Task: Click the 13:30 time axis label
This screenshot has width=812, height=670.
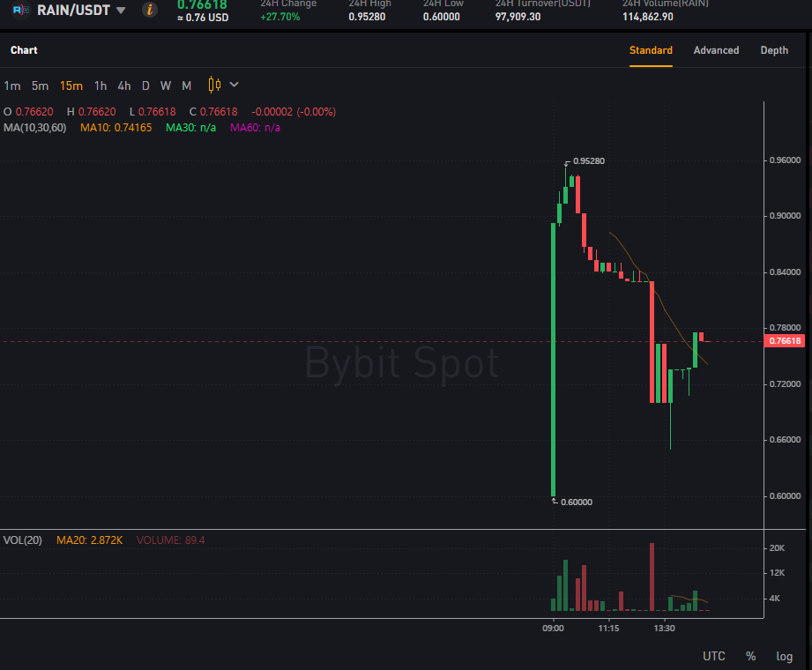Action: [664, 628]
